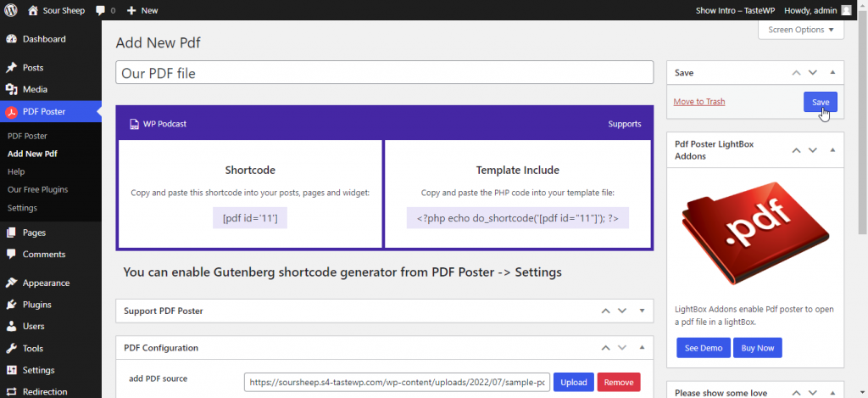This screenshot has width=868, height=398.
Task: Click the Buy Now button
Action: tap(758, 348)
